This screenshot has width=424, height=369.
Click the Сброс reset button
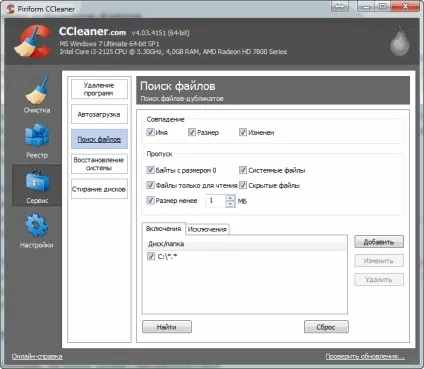coord(326,327)
